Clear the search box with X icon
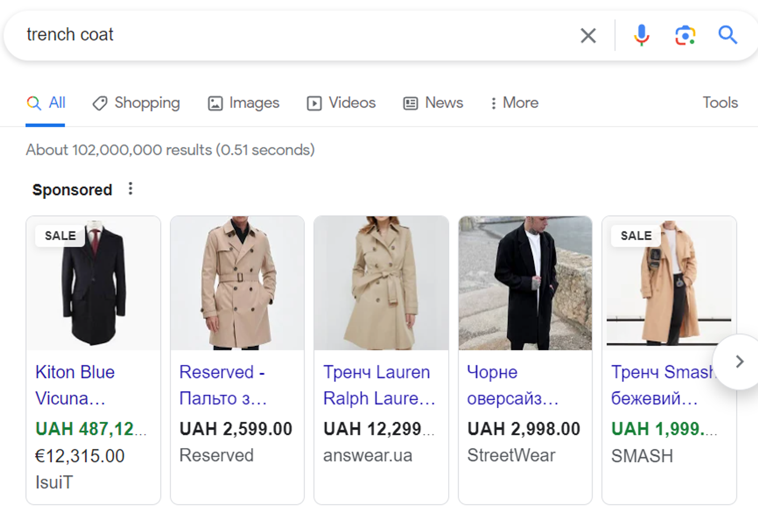758x532 pixels. pyautogui.click(x=588, y=35)
